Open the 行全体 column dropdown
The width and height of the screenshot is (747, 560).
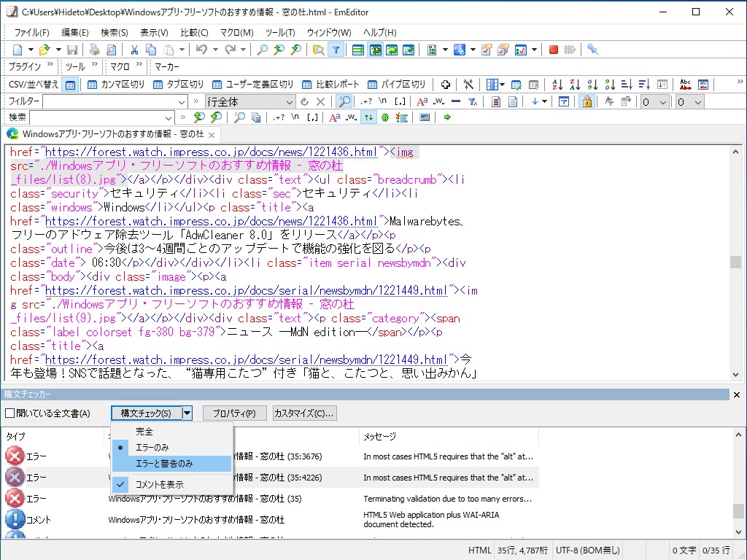tap(289, 102)
